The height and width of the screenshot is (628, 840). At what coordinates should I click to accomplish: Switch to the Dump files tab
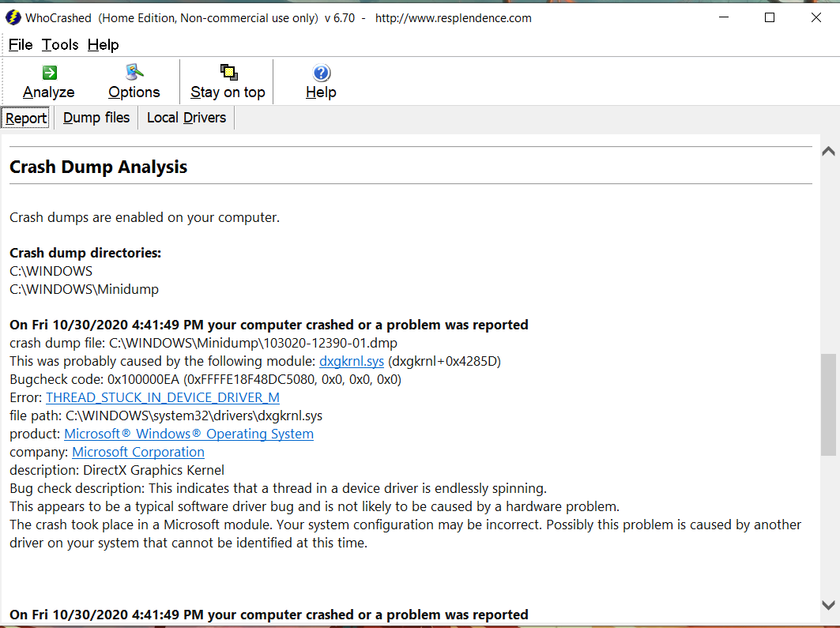click(96, 118)
